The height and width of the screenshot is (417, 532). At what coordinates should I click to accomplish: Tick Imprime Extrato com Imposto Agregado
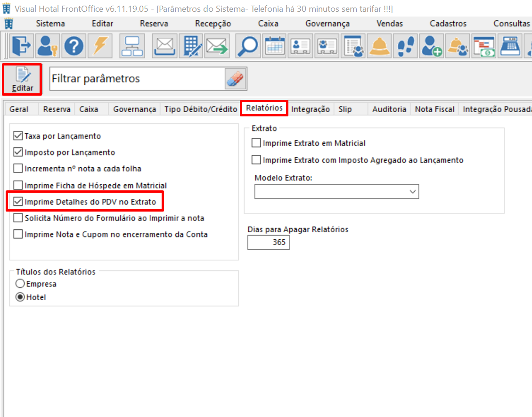(x=256, y=160)
